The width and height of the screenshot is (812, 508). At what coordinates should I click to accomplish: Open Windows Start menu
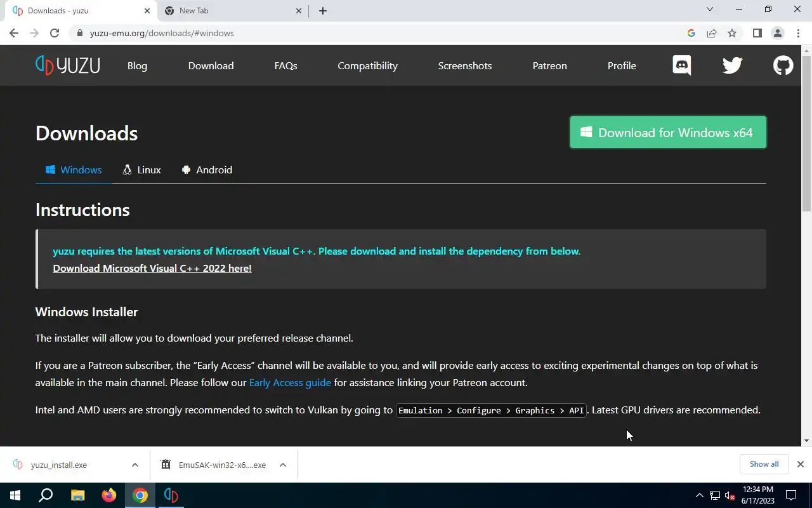point(15,495)
